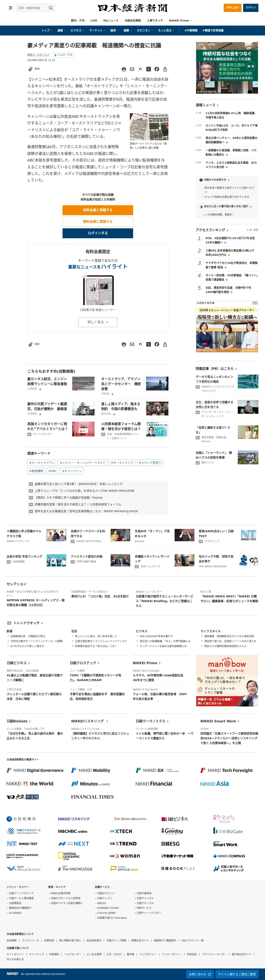
Task: Open the #中東情勢 topic link
Action: [191, 31]
